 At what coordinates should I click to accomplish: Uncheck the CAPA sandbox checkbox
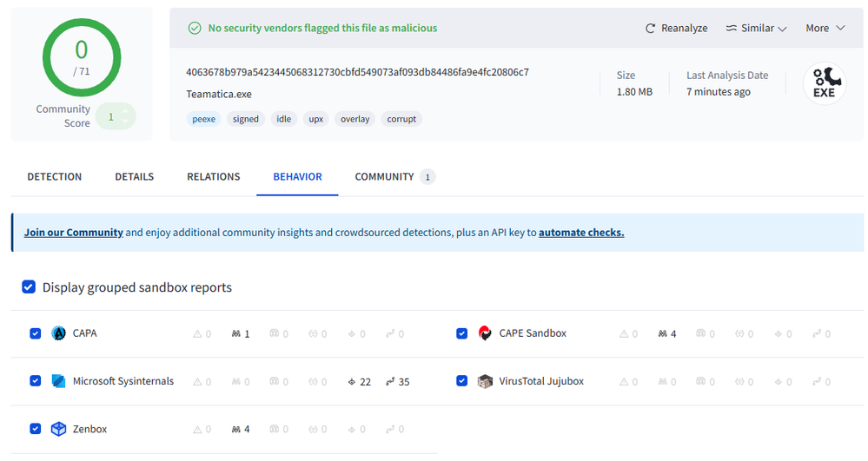pyautogui.click(x=36, y=333)
